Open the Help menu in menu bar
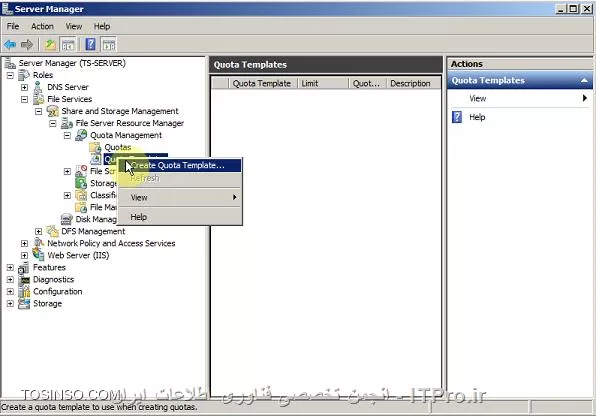The height and width of the screenshot is (416, 596). point(102,26)
